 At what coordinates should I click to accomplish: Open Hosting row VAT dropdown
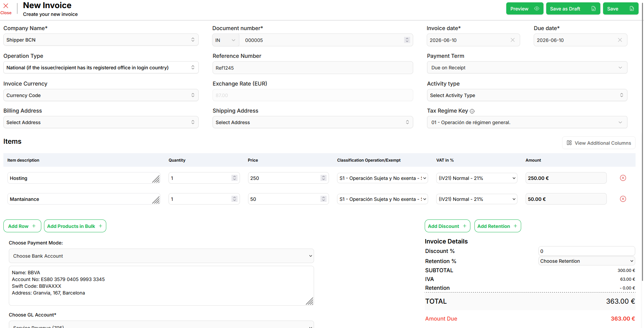(476, 178)
